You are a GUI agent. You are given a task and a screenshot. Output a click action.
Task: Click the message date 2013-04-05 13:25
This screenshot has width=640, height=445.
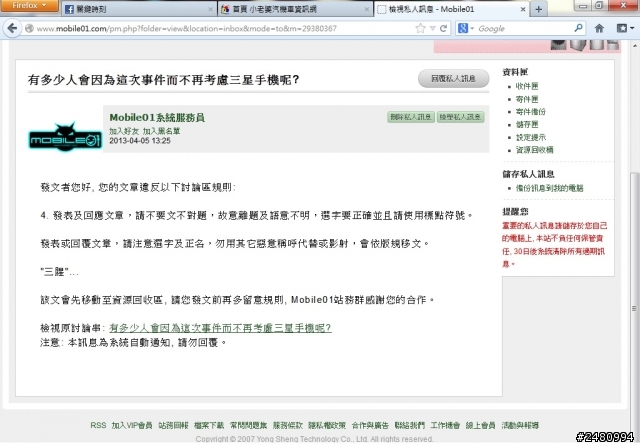click(140, 141)
